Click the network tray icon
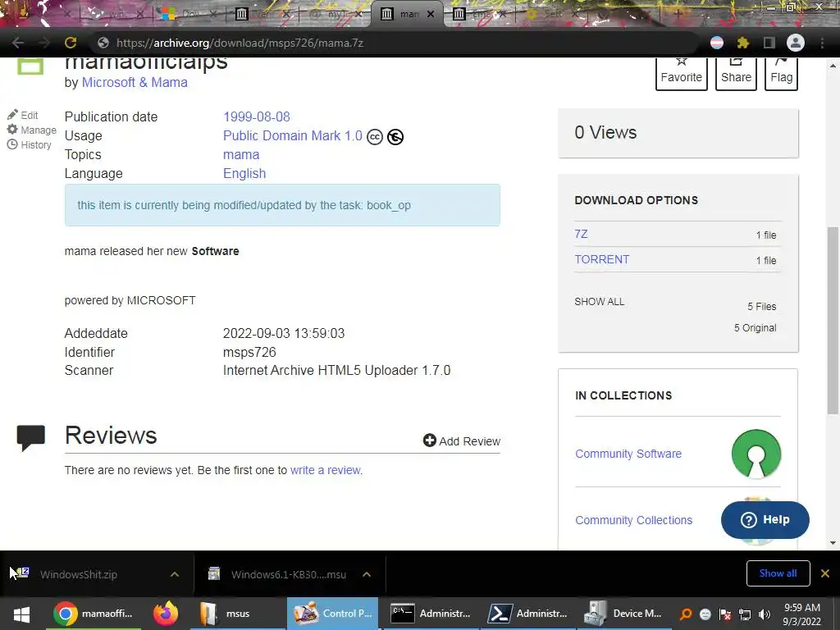This screenshot has height=630, width=840. point(745,614)
